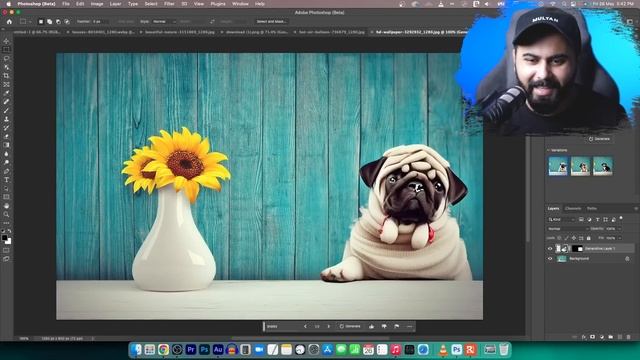Screen dimensions: 640x360
Task: Select the Gradient tool
Action: (x=6, y=145)
